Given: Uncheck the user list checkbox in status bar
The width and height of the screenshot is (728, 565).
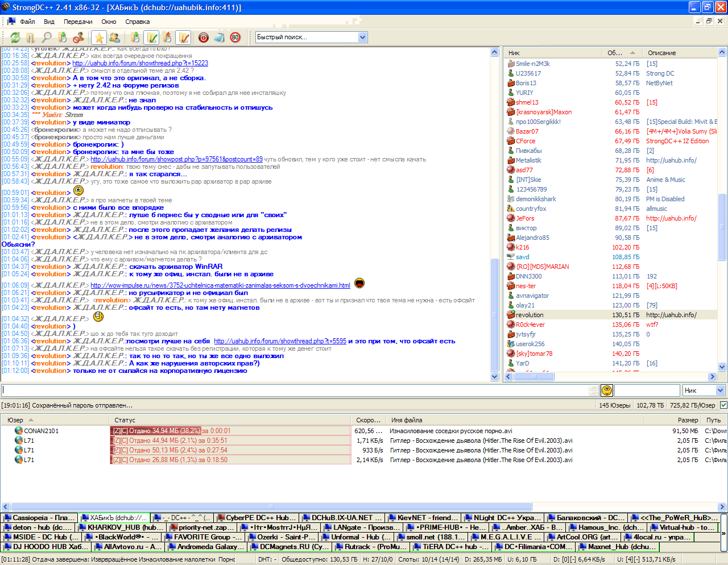Looking at the screenshot, I should (723, 405).
